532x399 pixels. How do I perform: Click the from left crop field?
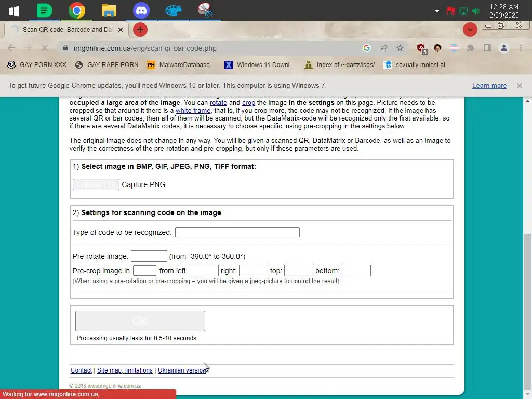click(x=204, y=271)
